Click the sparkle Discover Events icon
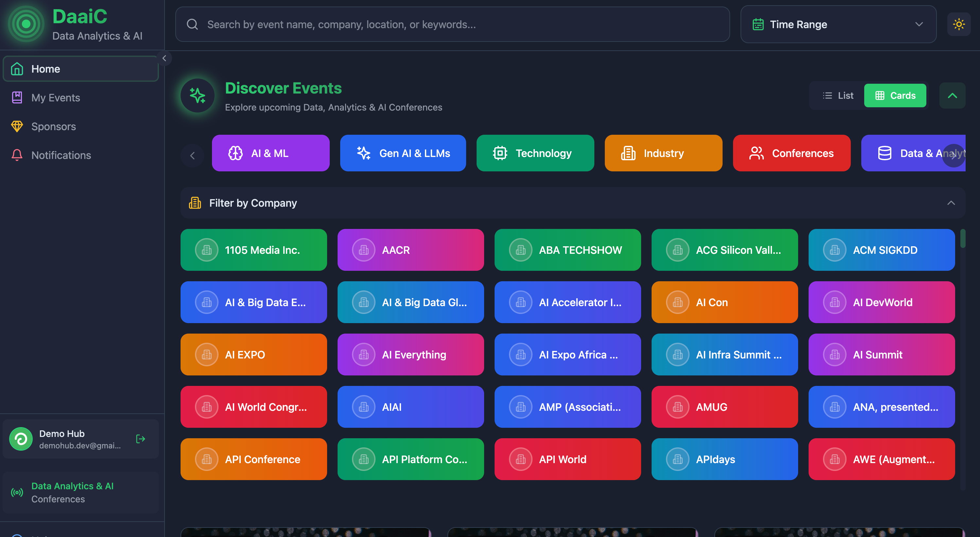This screenshot has height=537, width=980. [x=198, y=95]
